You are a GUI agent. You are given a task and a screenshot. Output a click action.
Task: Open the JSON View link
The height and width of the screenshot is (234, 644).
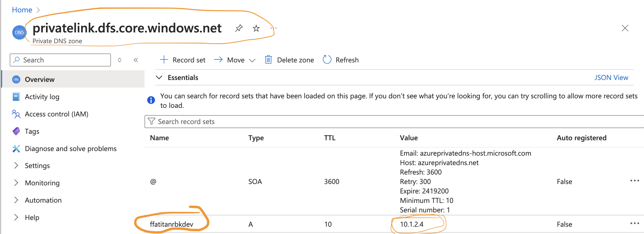(611, 78)
